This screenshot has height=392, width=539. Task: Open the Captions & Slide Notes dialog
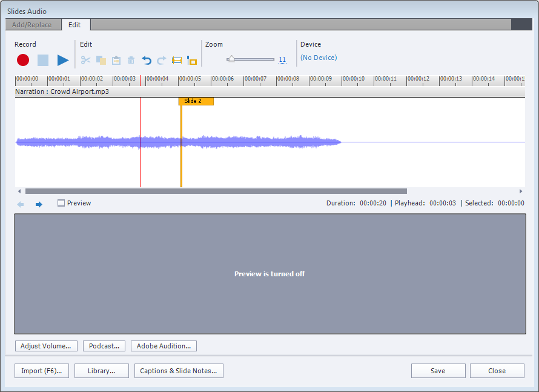(178, 370)
